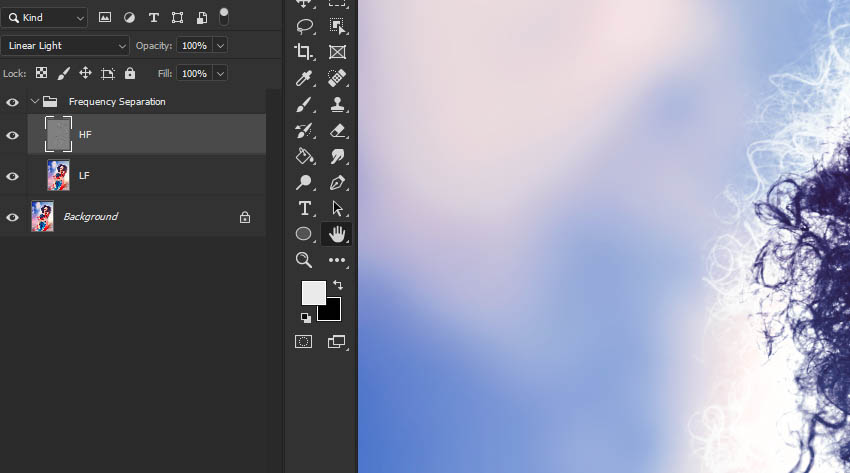Select the Hand tool
Screen dimensions: 850x473
[337, 234]
